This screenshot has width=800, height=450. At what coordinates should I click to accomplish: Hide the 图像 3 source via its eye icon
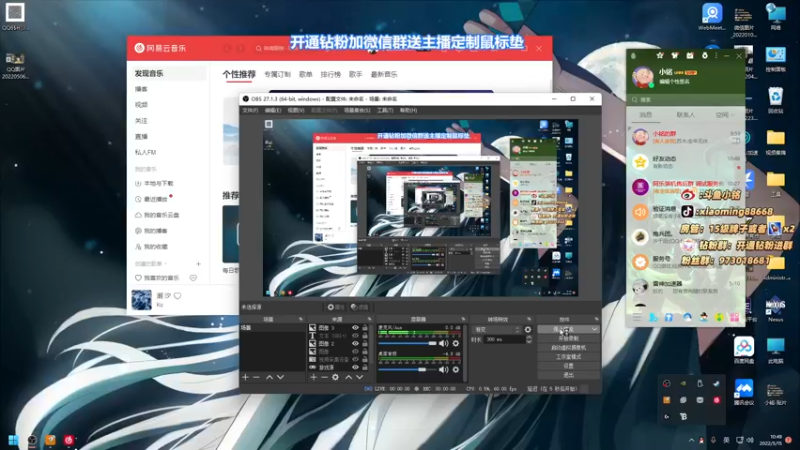[x=355, y=328]
